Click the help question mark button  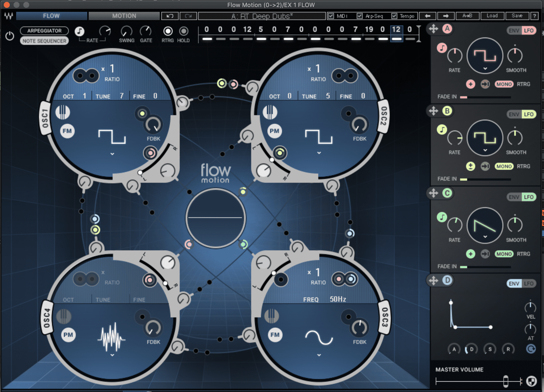(x=534, y=16)
